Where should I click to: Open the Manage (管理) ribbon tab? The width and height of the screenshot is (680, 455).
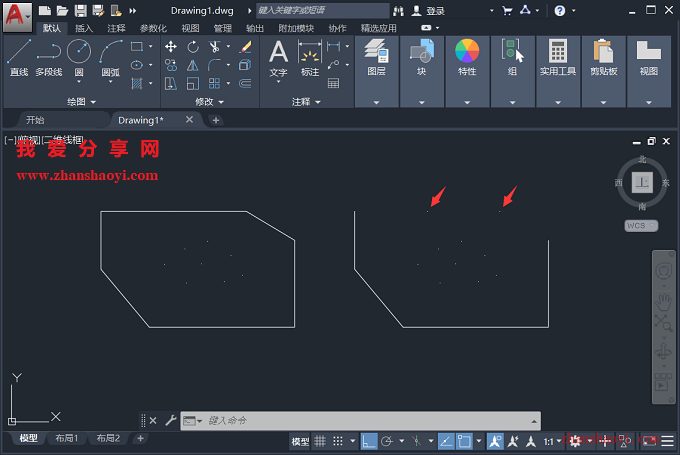pos(222,28)
